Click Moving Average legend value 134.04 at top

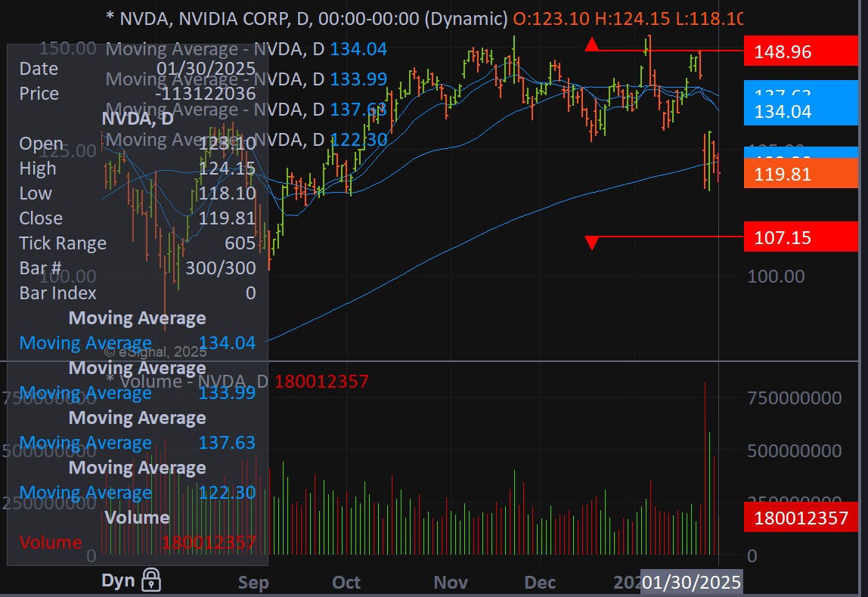click(x=358, y=49)
